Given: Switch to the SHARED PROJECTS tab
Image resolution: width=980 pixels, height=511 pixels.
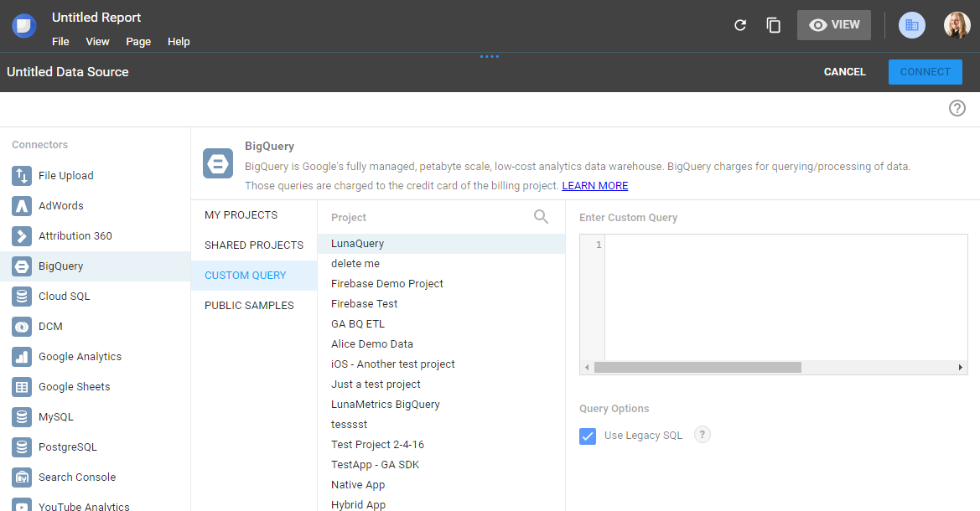Looking at the screenshot, I should tap(254, 245).
